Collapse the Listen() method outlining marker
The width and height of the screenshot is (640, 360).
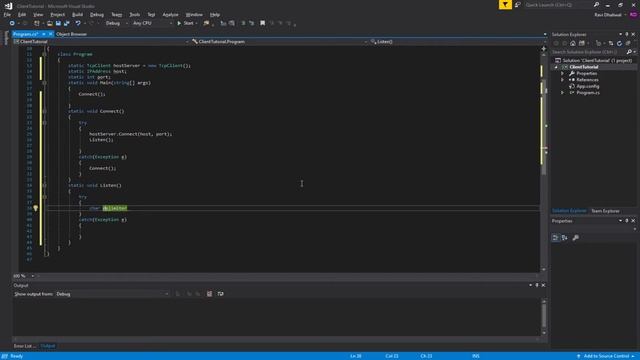[x=44, y=186]
